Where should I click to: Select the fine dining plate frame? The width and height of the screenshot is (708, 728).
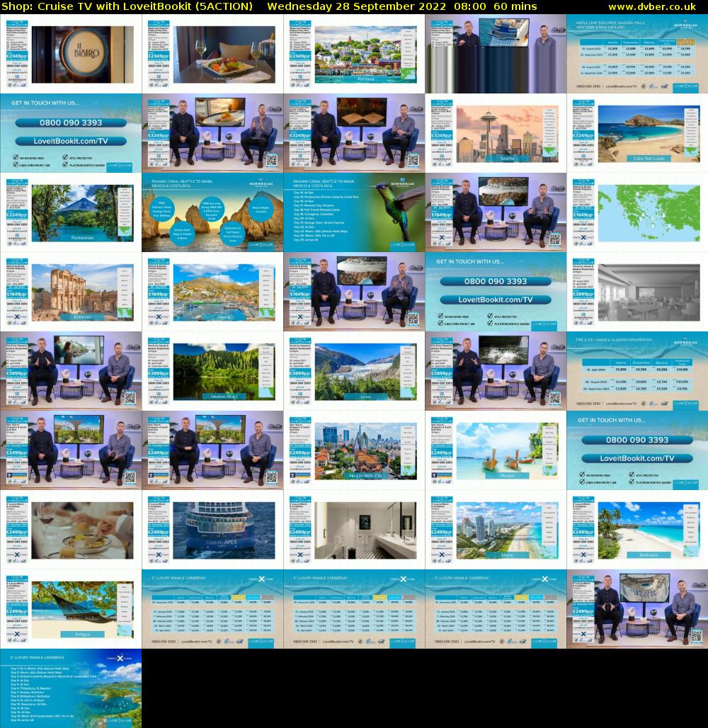[x=71, y=530]
